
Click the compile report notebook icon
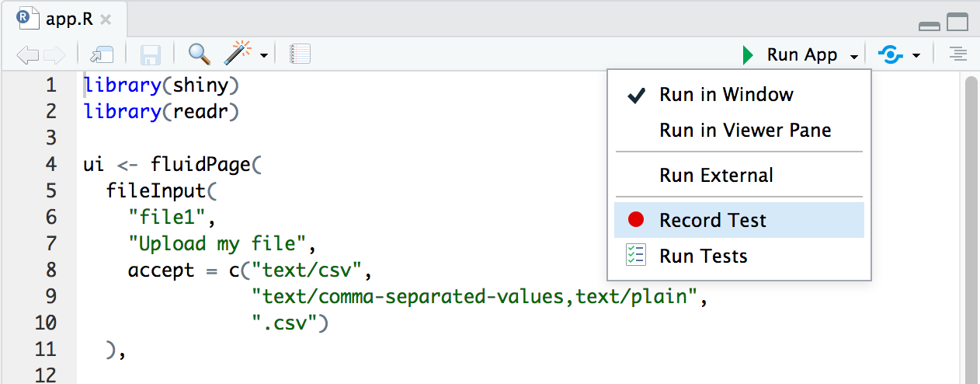[x=300, y=54]
